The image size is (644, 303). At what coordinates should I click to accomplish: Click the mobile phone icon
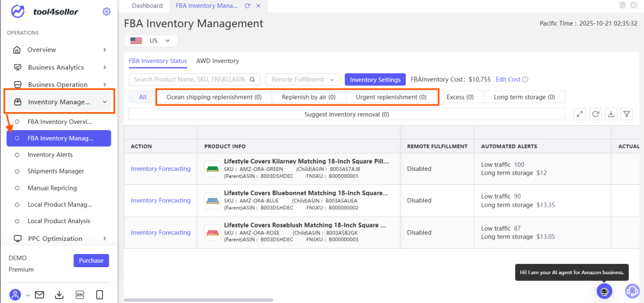(x=99, y=294)
